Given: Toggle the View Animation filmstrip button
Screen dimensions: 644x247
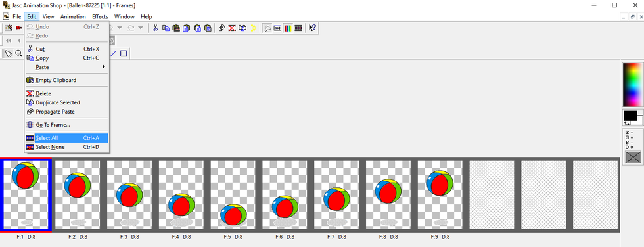Looking at the screenshot, I should coord(298,28).
